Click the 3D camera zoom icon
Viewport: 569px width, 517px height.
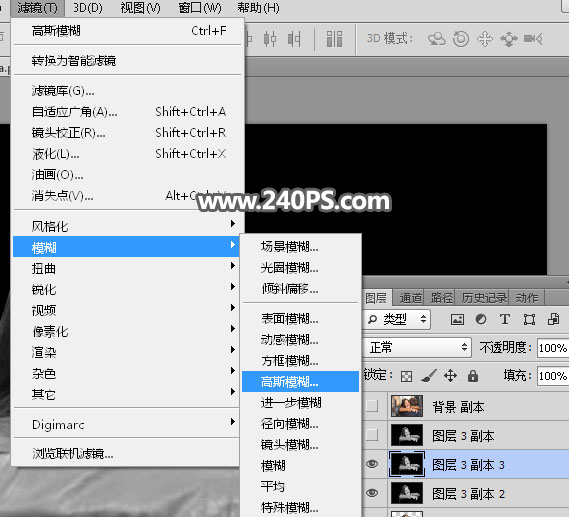(x=533, y=39)
